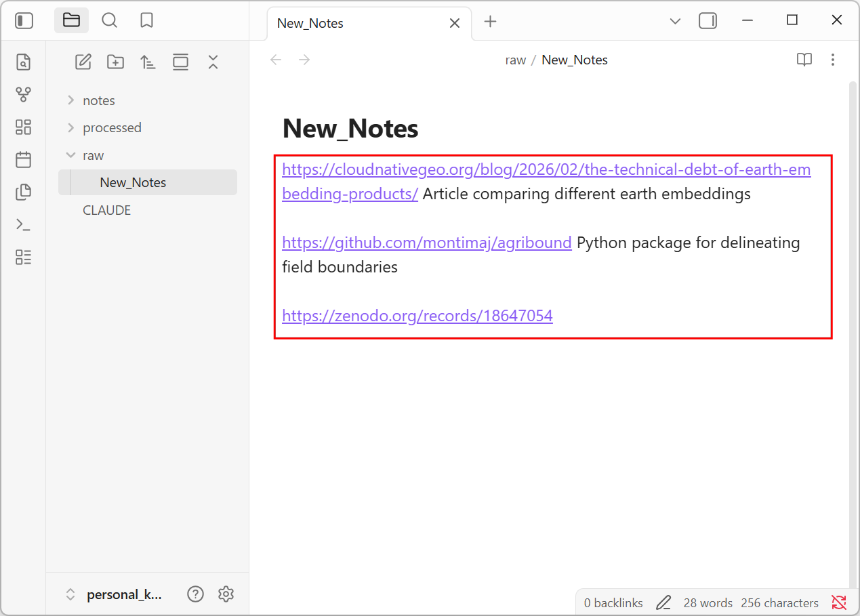Open the command palette terminal icon
860x616 pixels.
tap(24, 224)
